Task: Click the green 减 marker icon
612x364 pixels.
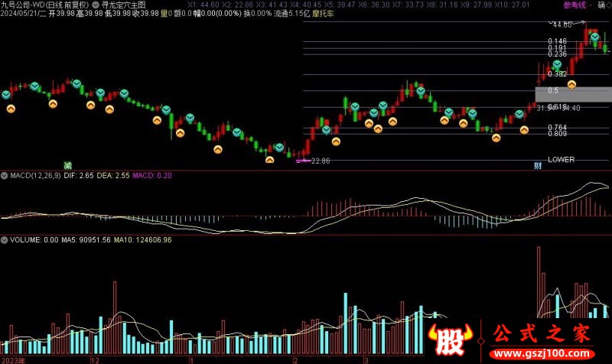Action: point(67,165)
